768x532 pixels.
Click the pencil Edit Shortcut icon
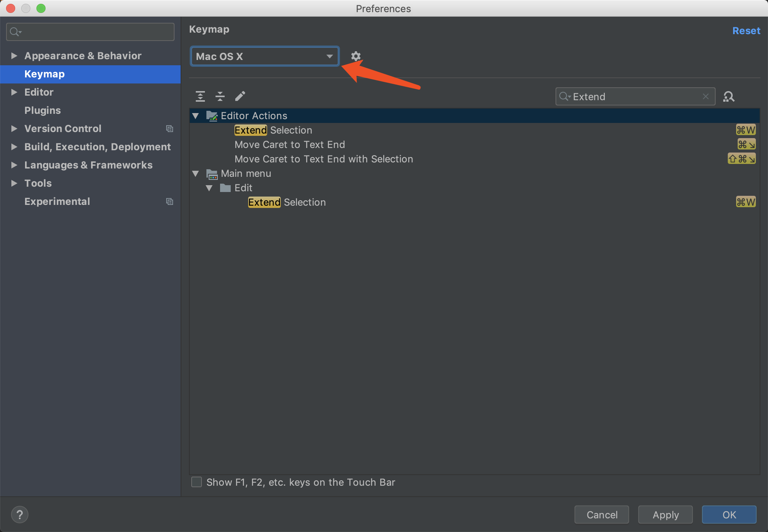click(240, 96)
